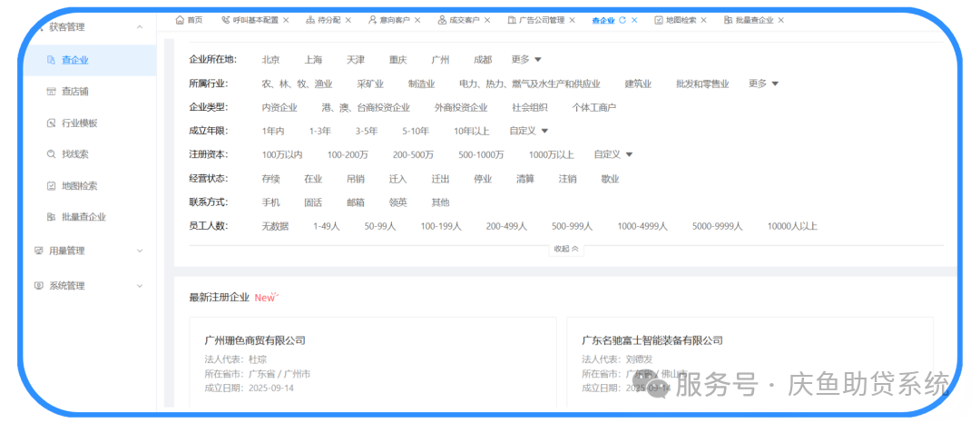Select 批发和零售业 industry filter
980x423 pixels.
tap(702, 84)
